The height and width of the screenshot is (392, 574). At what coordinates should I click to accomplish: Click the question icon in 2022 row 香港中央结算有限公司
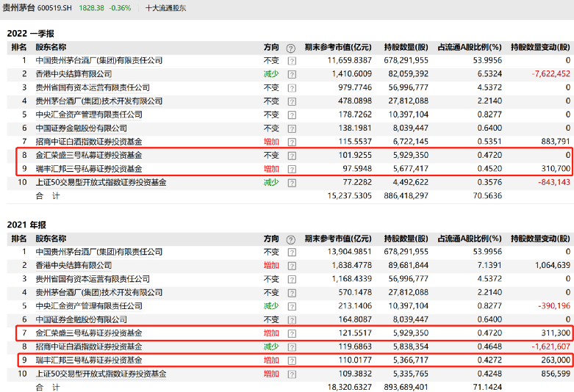292,74
